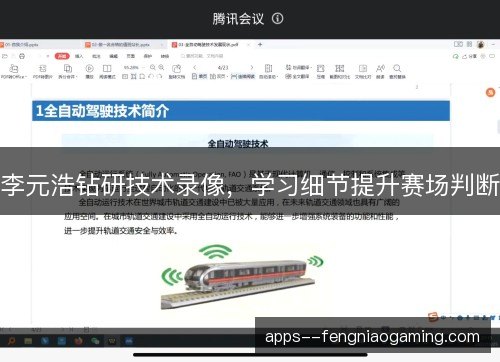Screen dimensions: 500x362
Task: Go to previous page arrow
Action: [x=195, y=67]
